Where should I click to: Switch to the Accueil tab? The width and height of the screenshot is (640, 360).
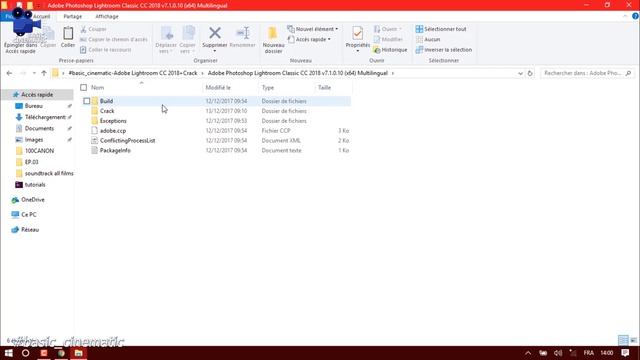point(42,16)
